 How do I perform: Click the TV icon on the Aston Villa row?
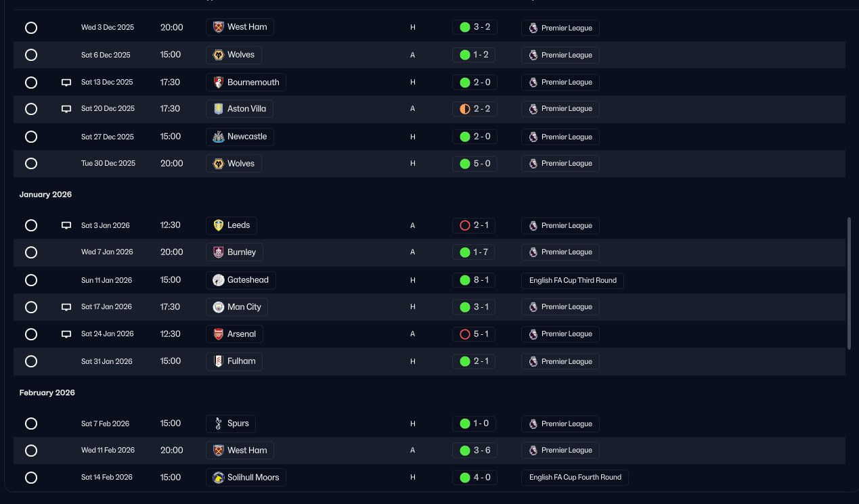66,109
